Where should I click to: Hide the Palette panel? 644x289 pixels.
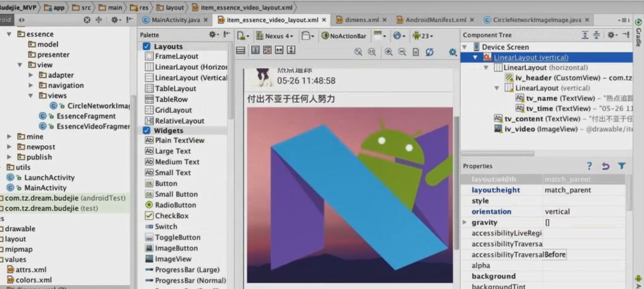click(227, 35)
